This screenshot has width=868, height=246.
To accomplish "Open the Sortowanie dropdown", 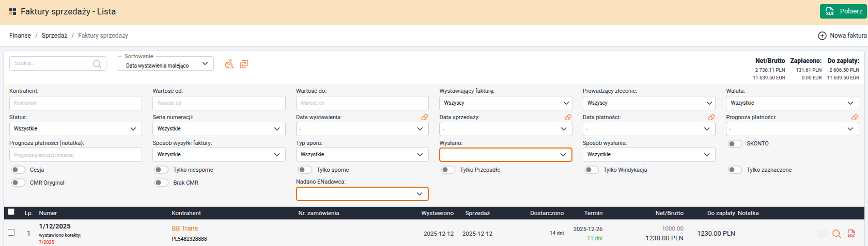I will pos(165,64).
